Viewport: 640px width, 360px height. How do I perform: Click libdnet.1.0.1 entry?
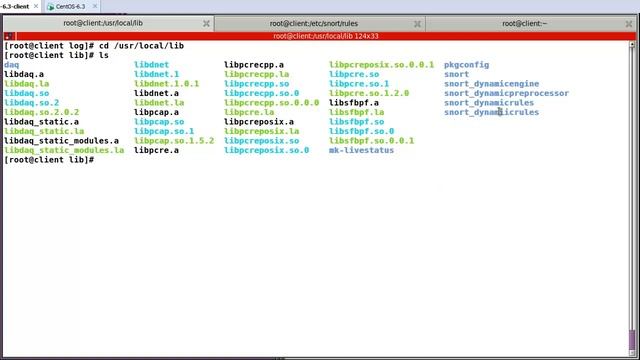(x=167, y=83)
